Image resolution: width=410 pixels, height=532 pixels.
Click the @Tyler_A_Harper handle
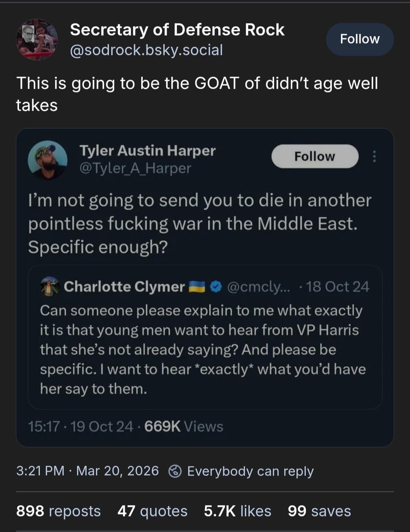click(x=135, y=168)
